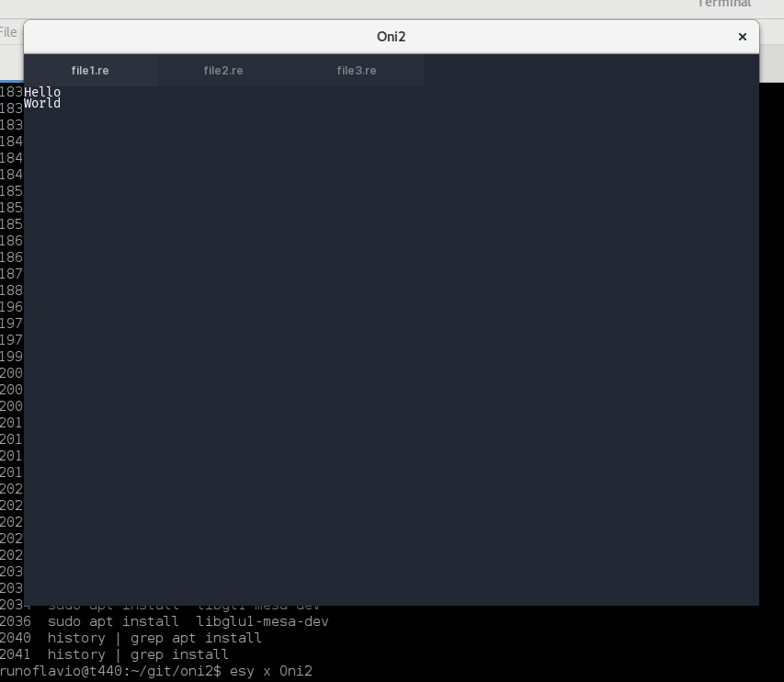
Task: Click history entry number 2041
Action: [x=15, y=654]
